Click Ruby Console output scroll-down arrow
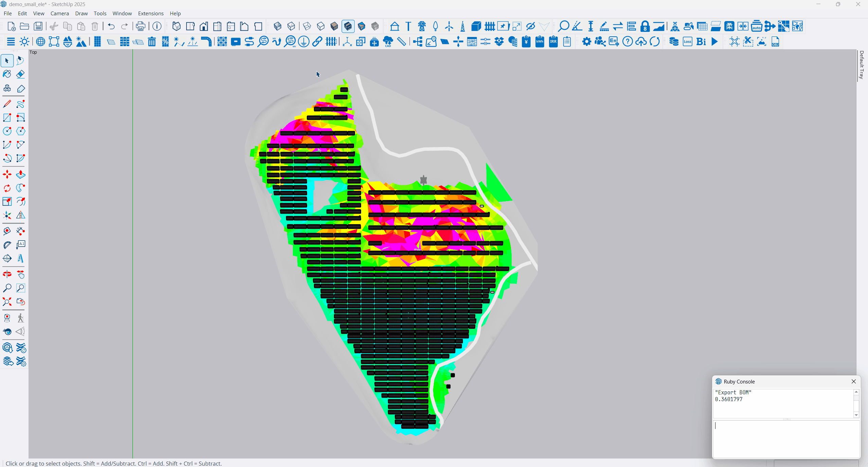The height and width of the screenshot is (467, 868). pyautogui.click(x=856, y=415)
